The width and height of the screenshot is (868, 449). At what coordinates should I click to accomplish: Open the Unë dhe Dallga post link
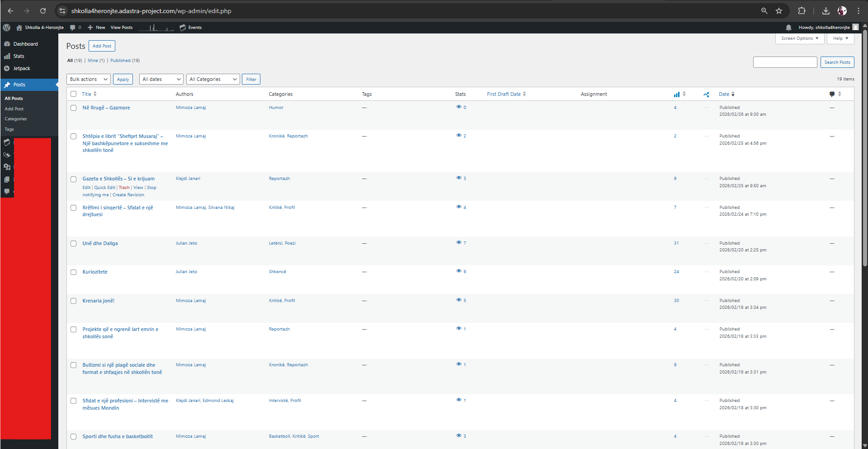(100, 244)
